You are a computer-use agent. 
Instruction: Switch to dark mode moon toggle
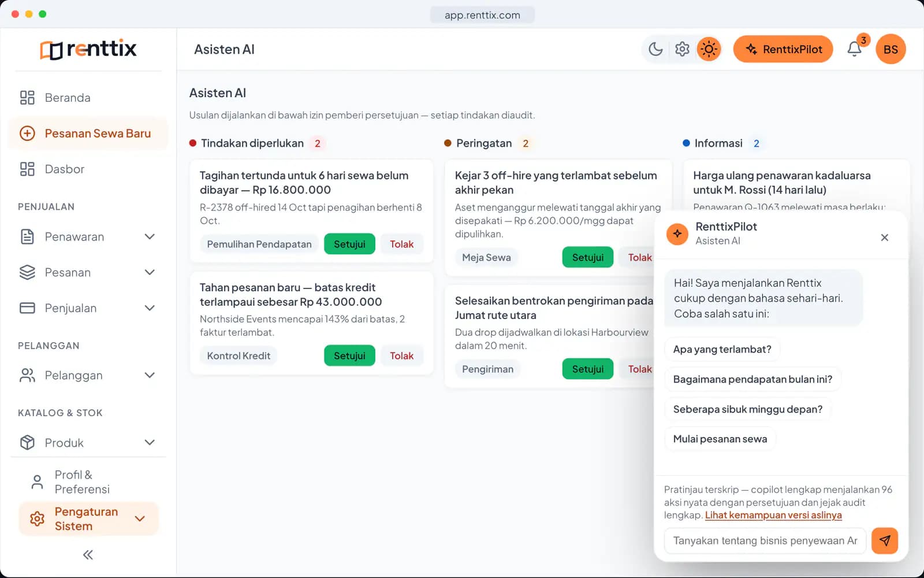[655, 49]
